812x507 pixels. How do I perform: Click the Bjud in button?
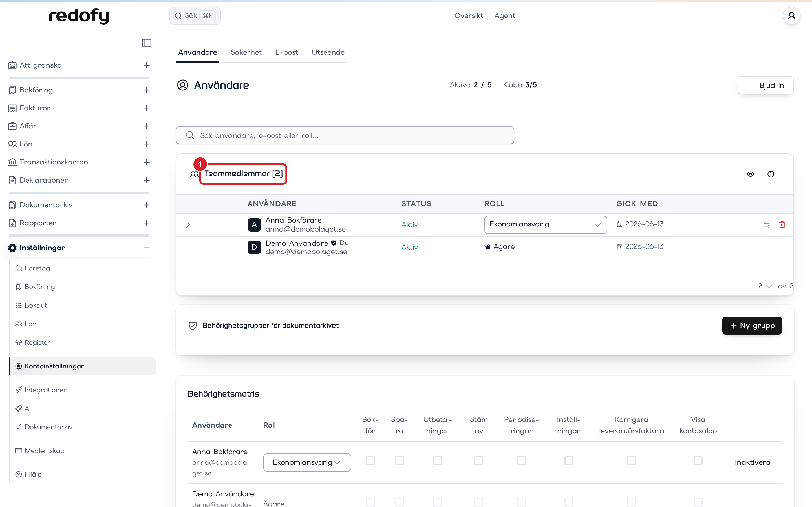[x=765, y=85]
